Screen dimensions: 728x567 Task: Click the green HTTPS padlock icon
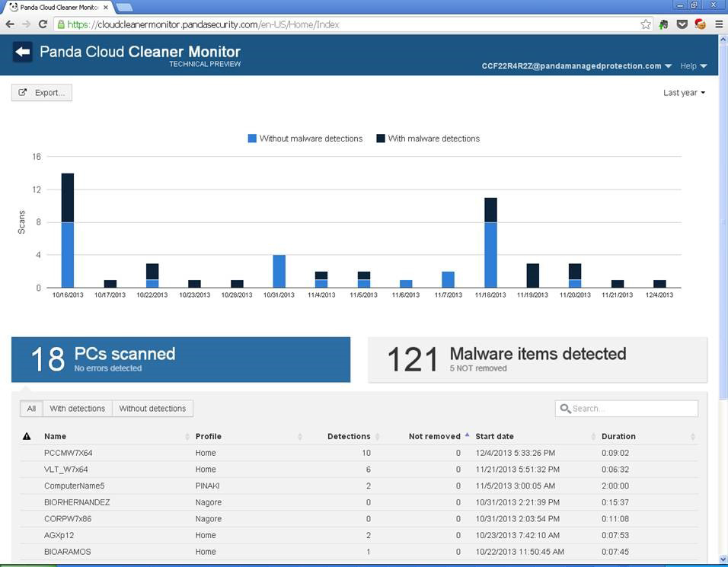click(x=61, y=24)
